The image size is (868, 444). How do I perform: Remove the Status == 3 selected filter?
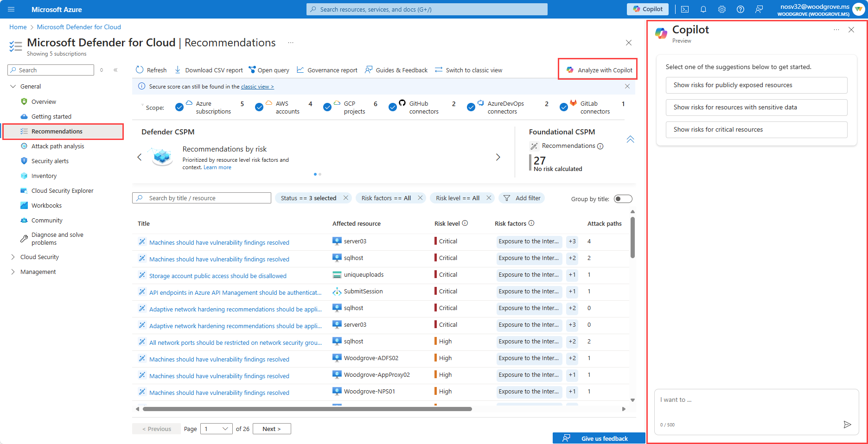click(x=346, y=198)
